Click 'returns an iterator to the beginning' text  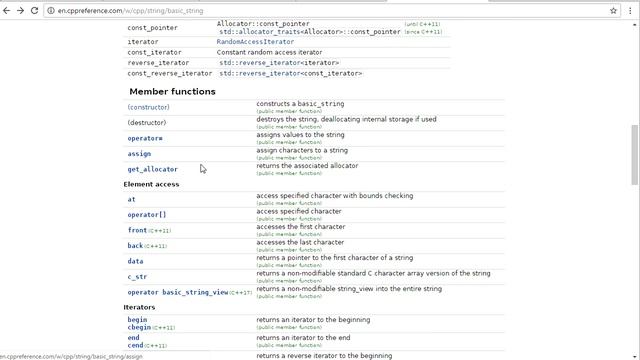pyautogui.click(x=313, y=320)
